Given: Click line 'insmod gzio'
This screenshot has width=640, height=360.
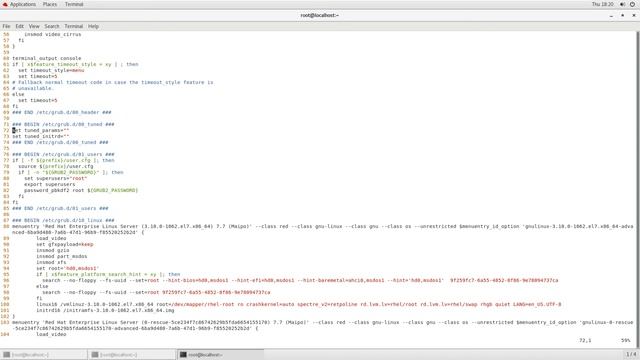Looking at the screenshot, I should 52,250.
